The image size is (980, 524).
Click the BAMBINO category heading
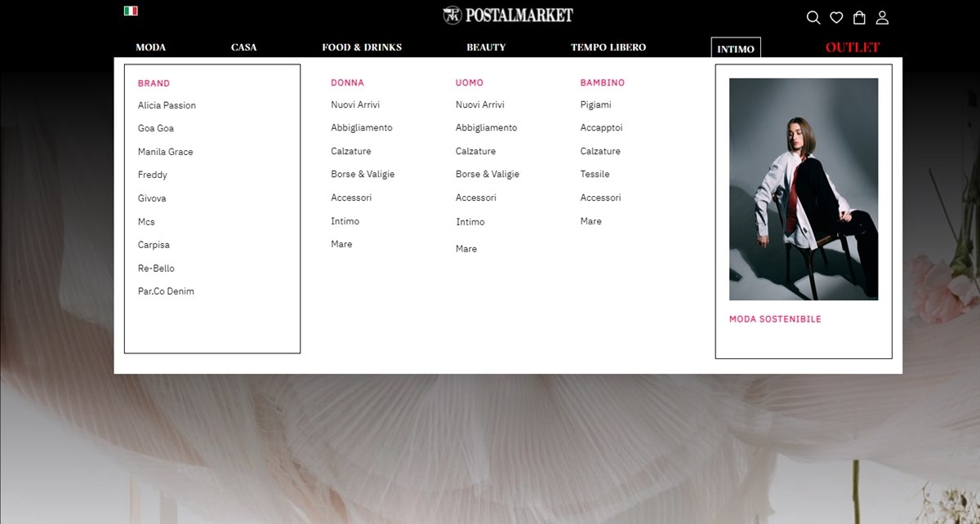tap(603, 82)
